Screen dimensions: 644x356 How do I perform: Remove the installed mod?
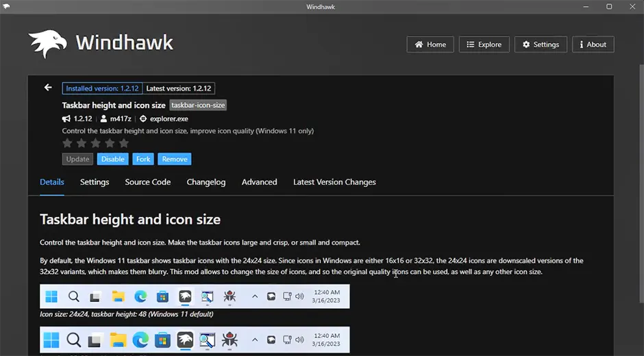pyautogui.click(x=175, y=159)
